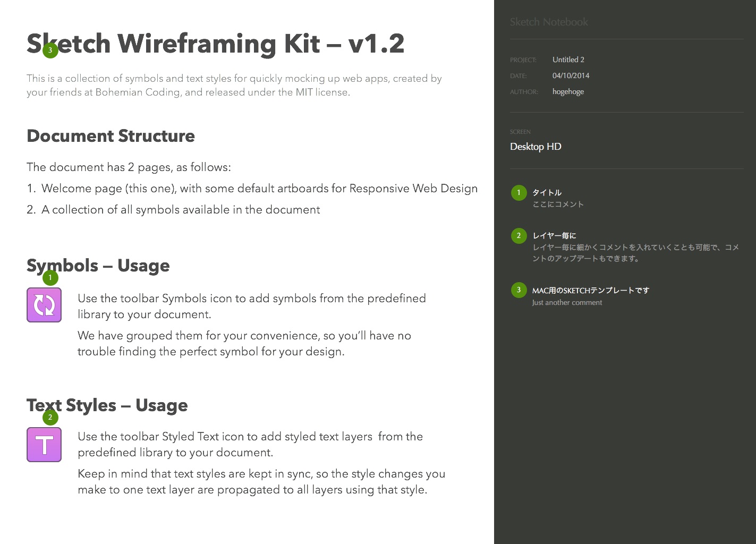Click the Document Structure heading
The height and width of the screenshot is (544, 756).
111,136
